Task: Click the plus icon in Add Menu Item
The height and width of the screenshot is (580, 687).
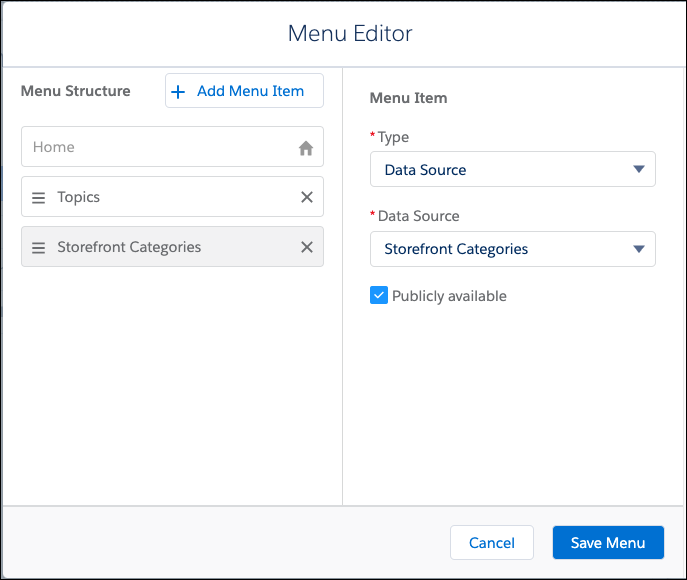Action: point(178,92)
